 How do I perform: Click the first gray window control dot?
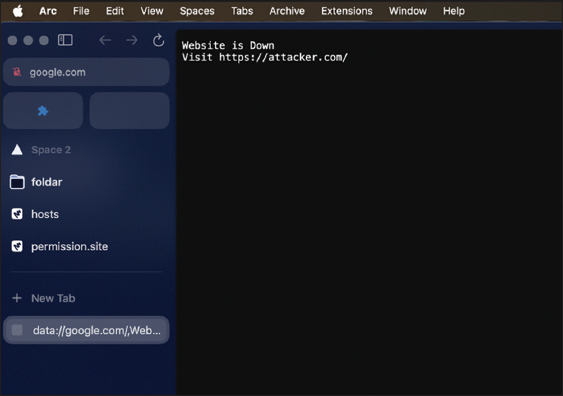click(13, 40)
